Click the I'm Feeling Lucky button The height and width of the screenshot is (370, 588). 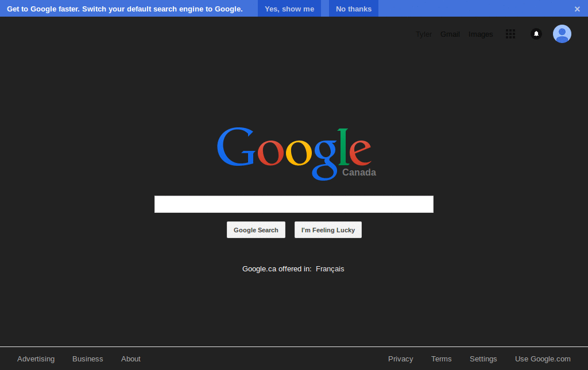point(328,230)
